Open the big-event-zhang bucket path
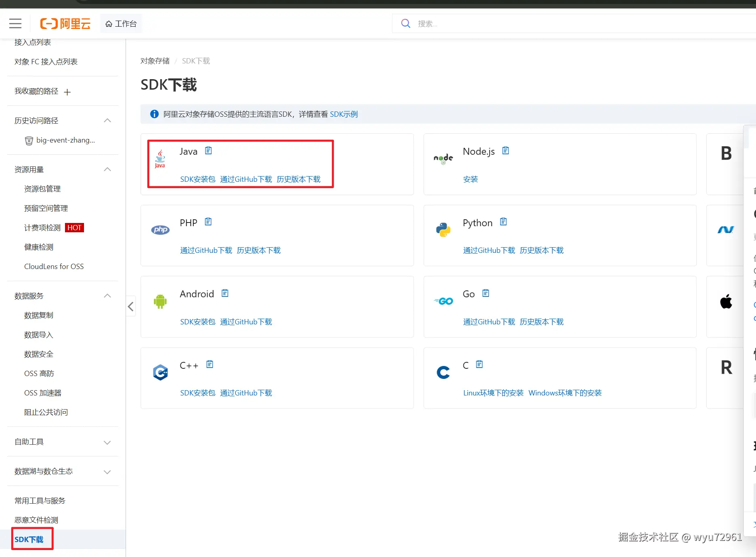Screen dimensions: 756x557 tap(60, 140)
